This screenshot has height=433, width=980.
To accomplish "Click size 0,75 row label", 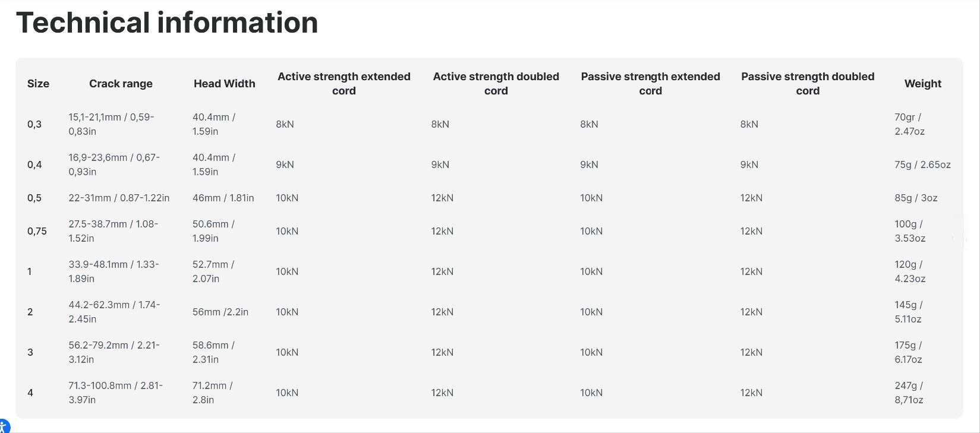I will (x=37, y=231).
